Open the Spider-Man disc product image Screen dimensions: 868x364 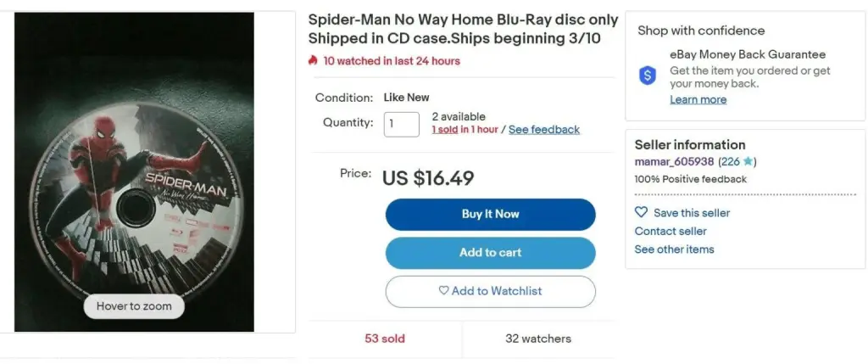click(x=134, y=170)
